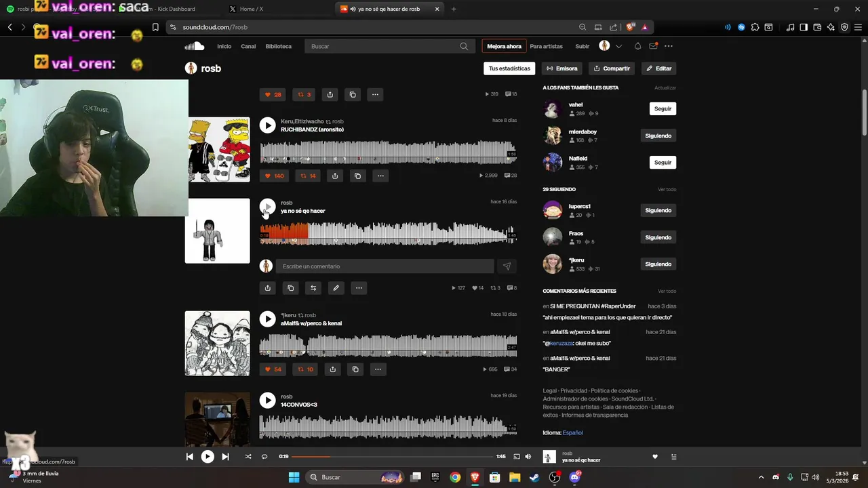The image size is (868, 488).
Task: Open Discord from the taskbar
Action: coord(575,477)
